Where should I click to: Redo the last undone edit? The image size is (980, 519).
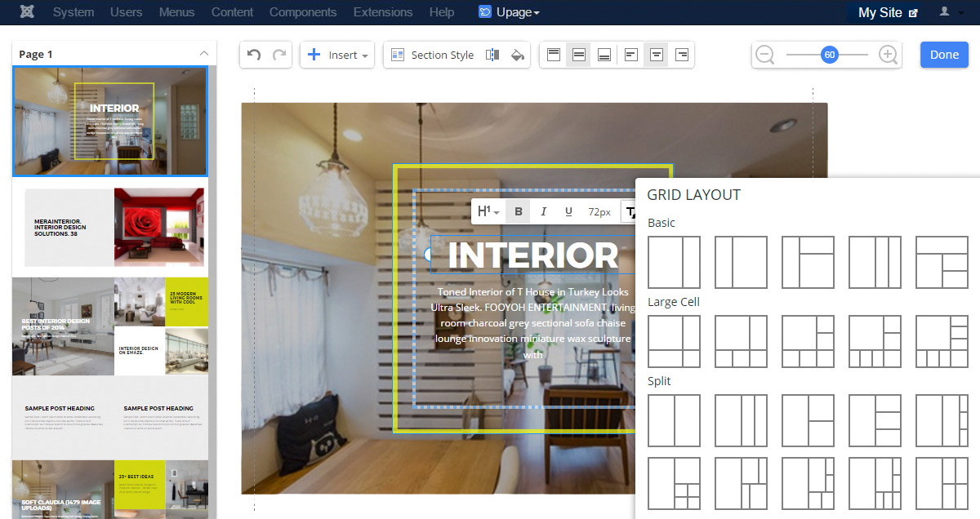279,55
